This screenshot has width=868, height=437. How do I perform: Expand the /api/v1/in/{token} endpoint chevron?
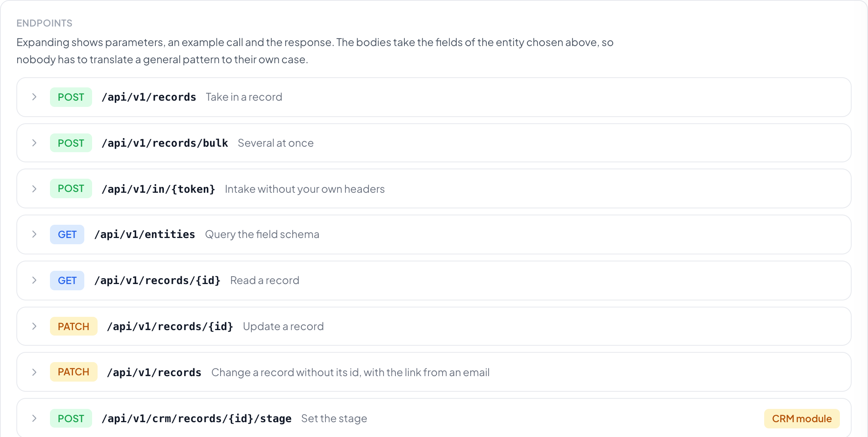[x=34, y=189]
